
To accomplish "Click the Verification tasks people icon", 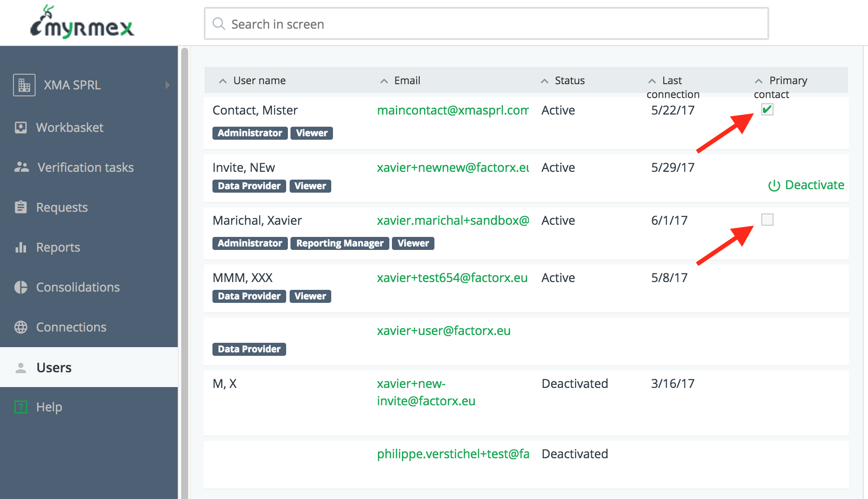I will tap(21, 167).
